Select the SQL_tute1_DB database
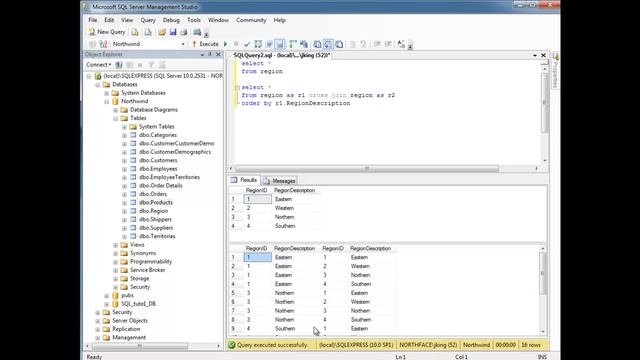 (x=138, y=304)
